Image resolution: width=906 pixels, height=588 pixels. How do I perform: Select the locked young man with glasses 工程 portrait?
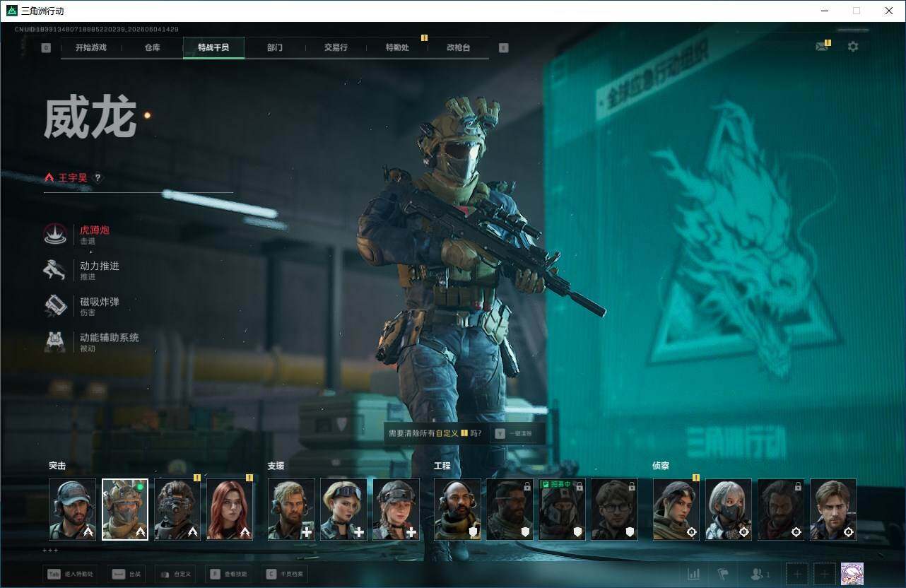(x=614, y=510)
